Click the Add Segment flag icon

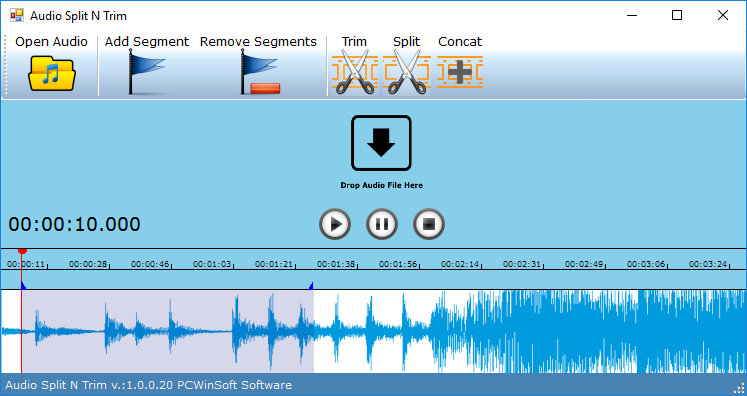pos(147,71)
